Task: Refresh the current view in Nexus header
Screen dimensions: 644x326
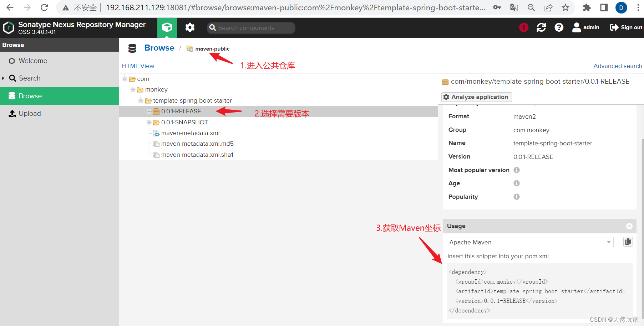Action: tap(541, 27)
